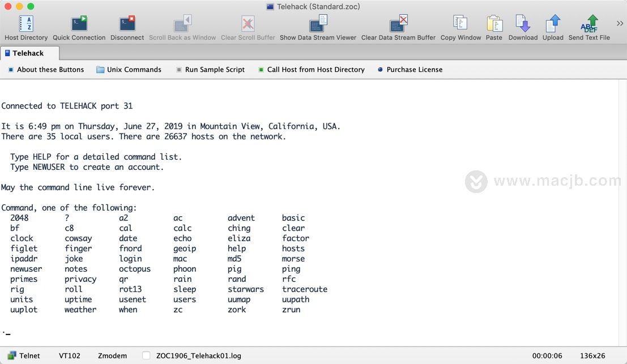Click the 'cowsay' command text

(x=78, y=238)
